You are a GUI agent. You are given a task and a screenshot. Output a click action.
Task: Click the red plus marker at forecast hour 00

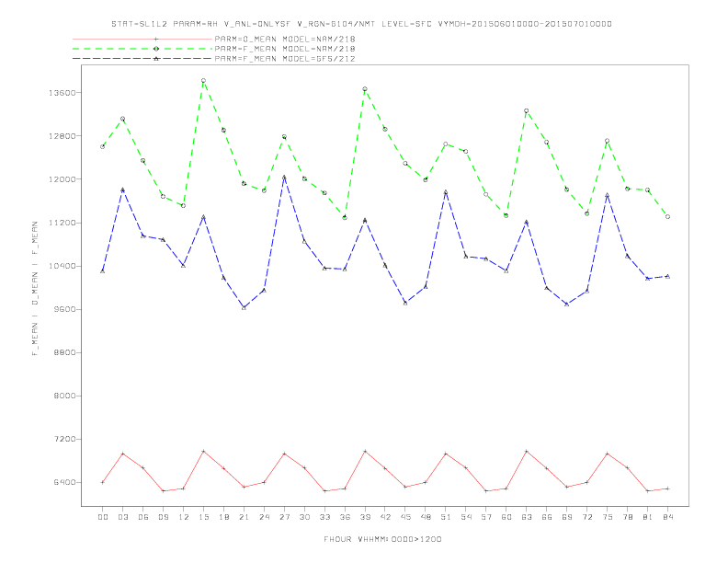click(103, 482)
